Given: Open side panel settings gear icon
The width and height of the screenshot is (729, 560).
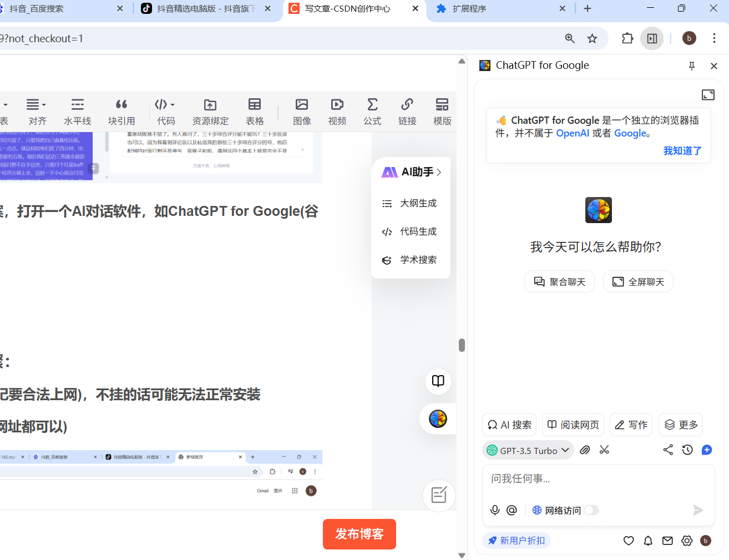Looking at the screenshot, I should coord(687,541).
